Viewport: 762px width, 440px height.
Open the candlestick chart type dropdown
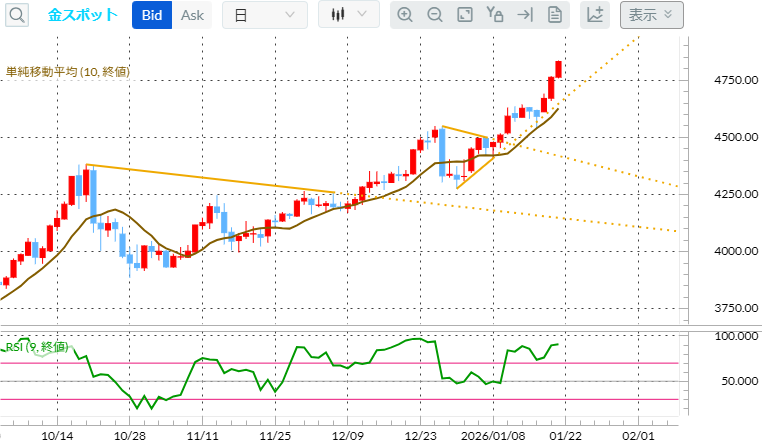click(348, 14)
